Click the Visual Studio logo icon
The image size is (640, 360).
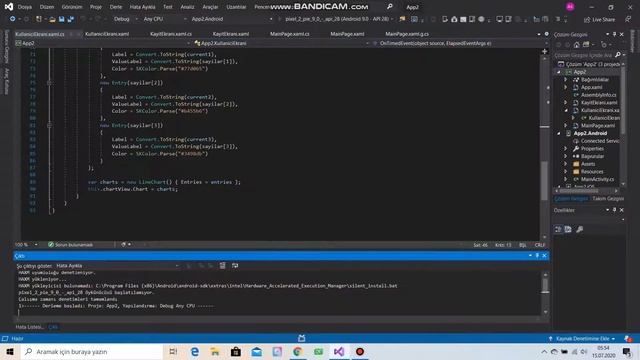(x=8, y=7)
